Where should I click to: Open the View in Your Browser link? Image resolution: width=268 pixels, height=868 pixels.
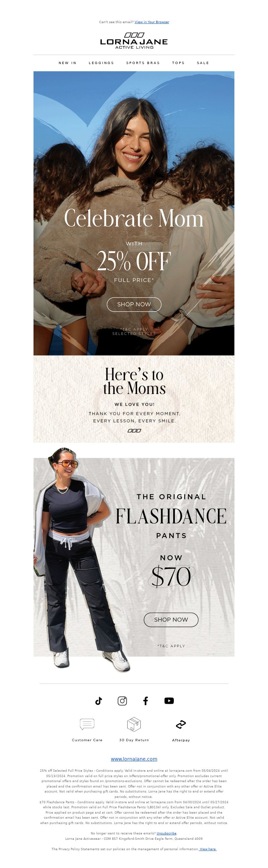152,22
